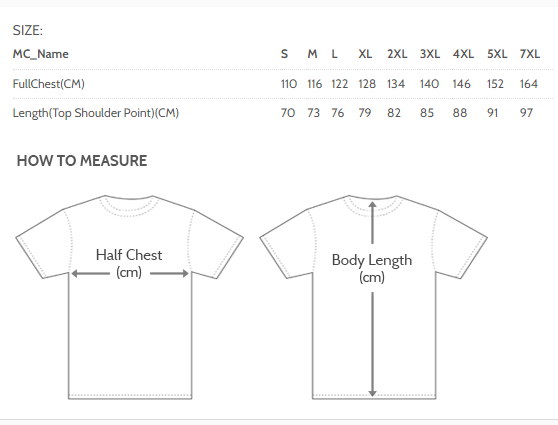This screenshot has width=558, height=425.
Task: Click the 82 length value for 2XL
Action: [394, 113]
